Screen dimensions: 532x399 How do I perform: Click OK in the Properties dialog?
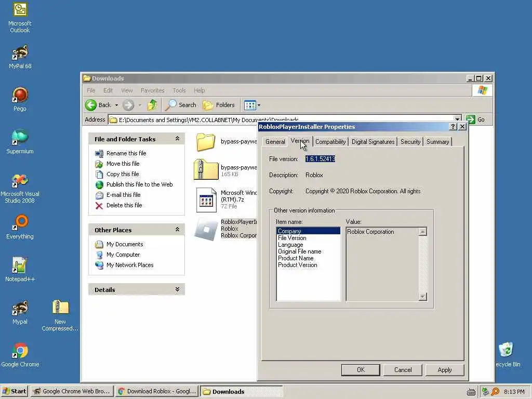(x=361, y=370)
